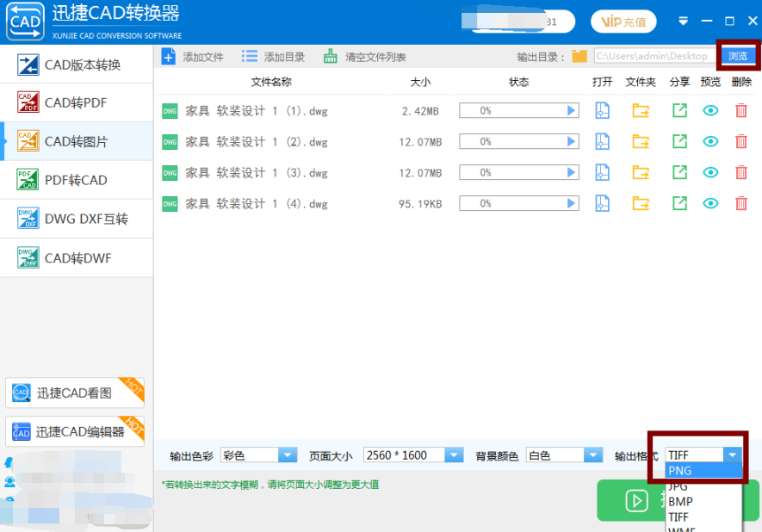
Task: Switch to CAD转图片 tab
Action: [x=77, y=141]
